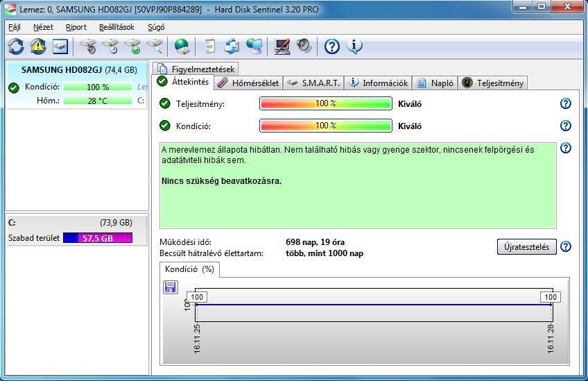Minimize the Hard Disk Sentinel window

523,6
